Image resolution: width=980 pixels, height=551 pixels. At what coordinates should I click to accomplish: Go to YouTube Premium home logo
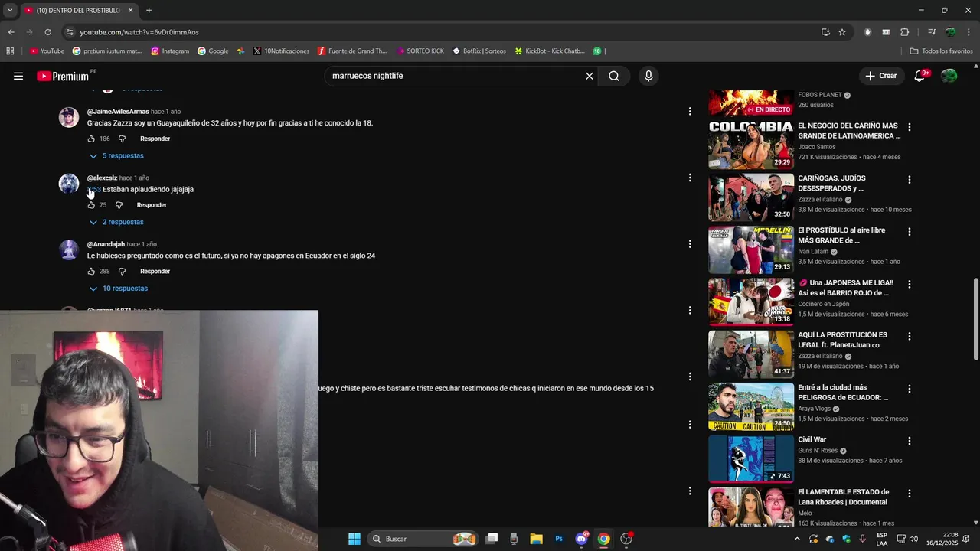point(63,76)
